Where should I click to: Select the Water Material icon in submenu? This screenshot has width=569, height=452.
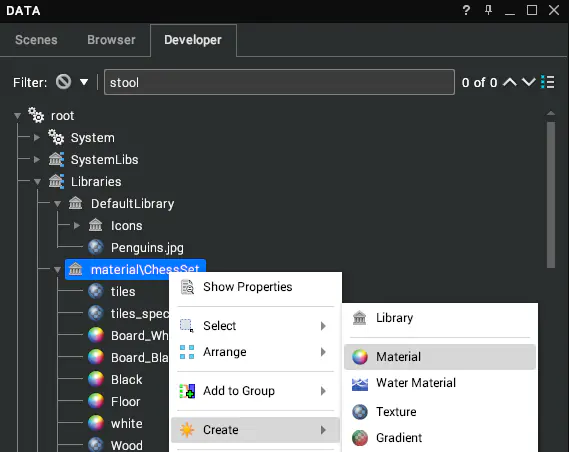360,383
